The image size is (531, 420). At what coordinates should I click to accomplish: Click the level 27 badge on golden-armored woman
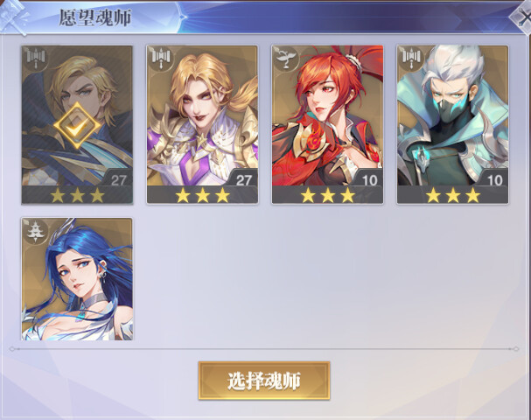[243, 178]
